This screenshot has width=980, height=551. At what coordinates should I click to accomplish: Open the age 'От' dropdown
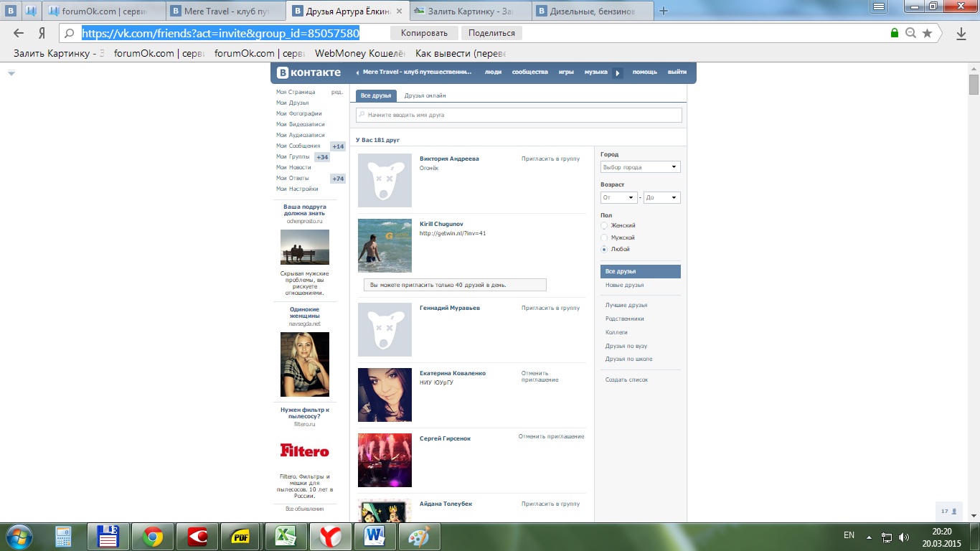(618, 197)
